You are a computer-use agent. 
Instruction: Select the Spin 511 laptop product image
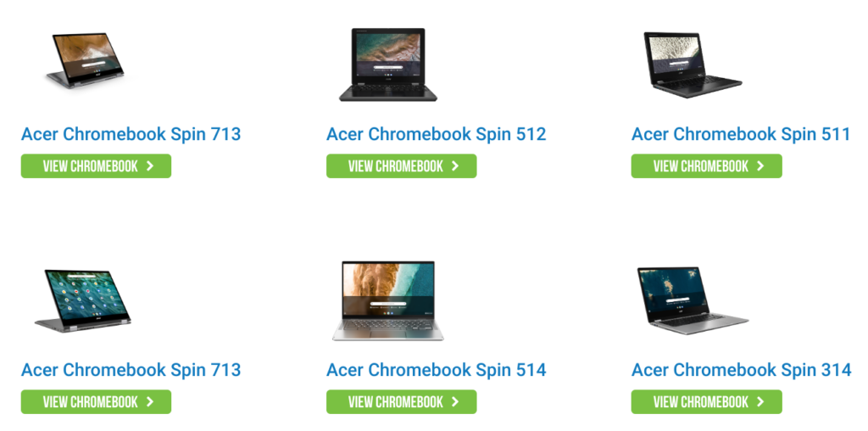pos(692,64)
